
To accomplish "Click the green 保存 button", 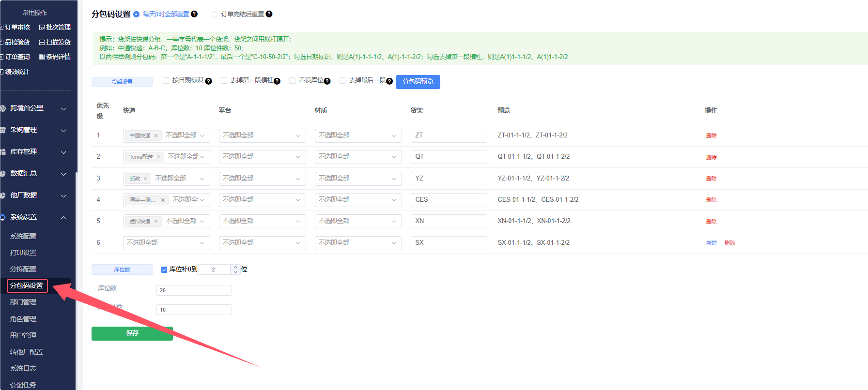I will (x=132, y=333).
